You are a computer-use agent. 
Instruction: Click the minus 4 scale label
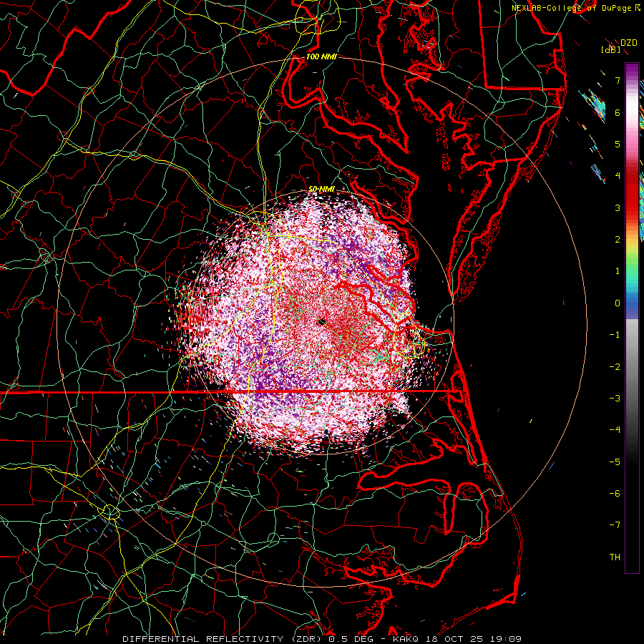(615, 430)
